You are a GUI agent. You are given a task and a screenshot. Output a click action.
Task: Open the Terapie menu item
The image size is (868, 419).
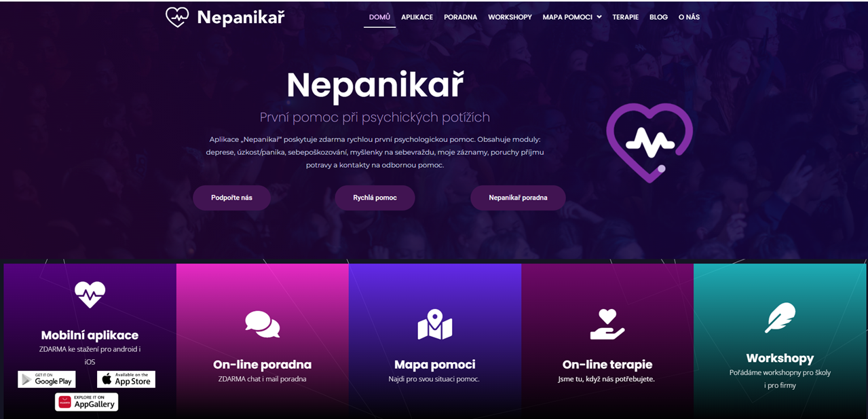(x=626, y=17)
